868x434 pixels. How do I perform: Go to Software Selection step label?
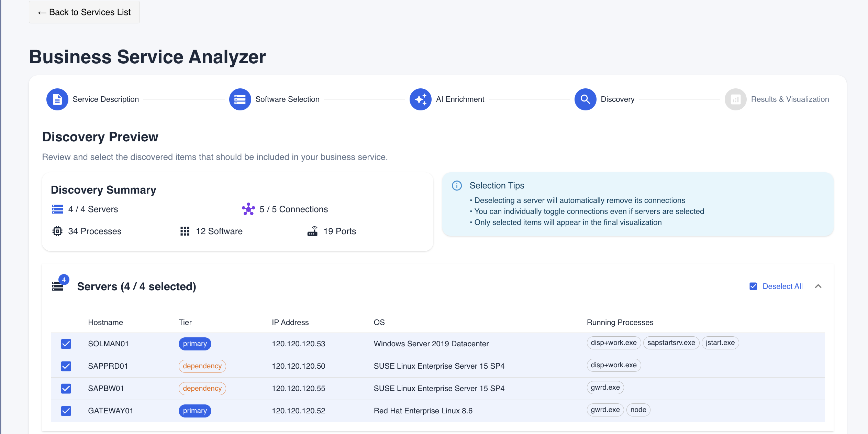[287, 99]
